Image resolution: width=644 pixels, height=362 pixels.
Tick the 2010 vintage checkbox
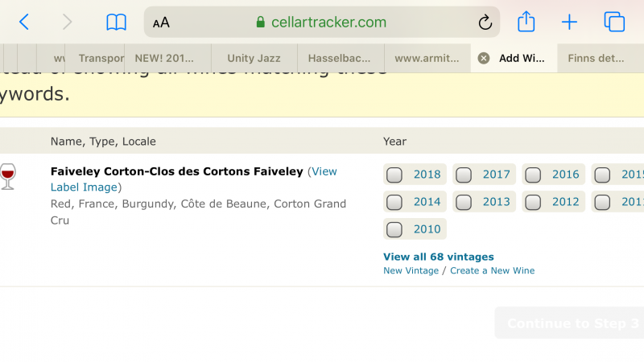click(394, 229)
